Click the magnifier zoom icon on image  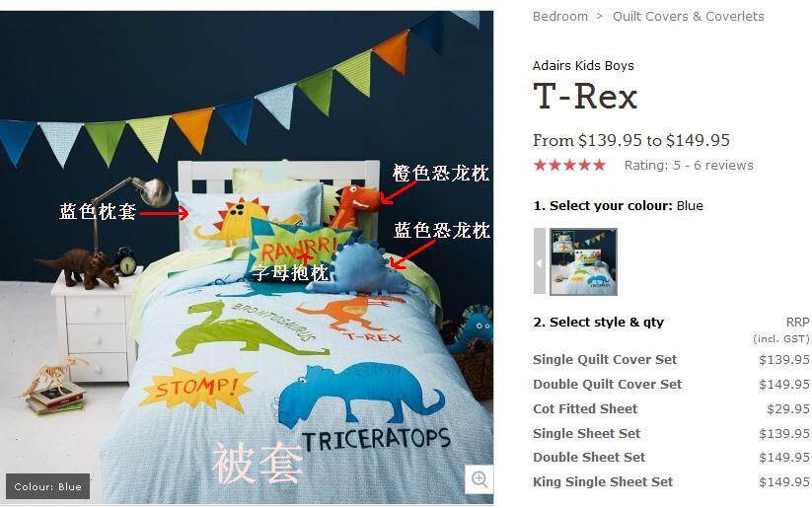tap(480, 479)
